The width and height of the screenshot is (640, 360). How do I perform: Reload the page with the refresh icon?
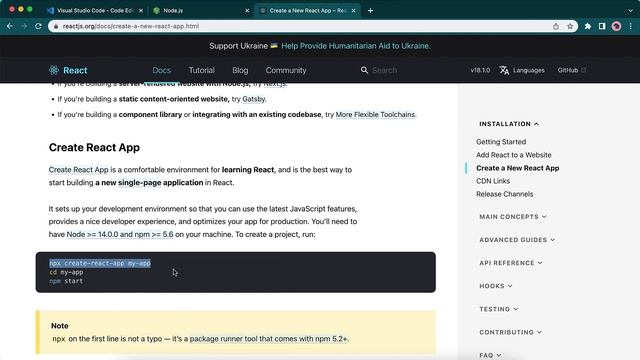coord(38,26)
